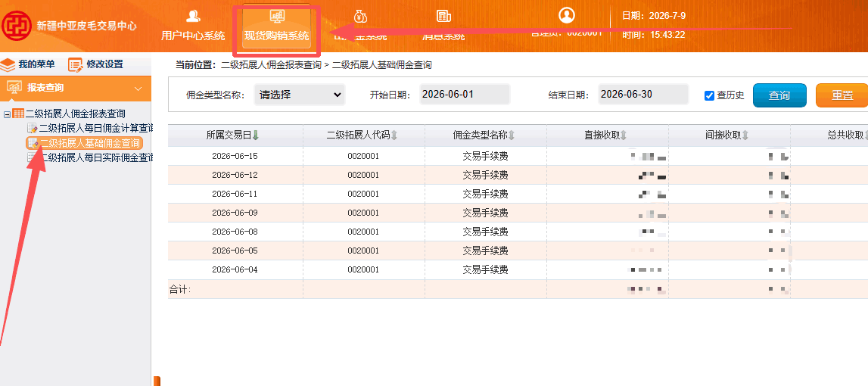Select the 二级拓展人佣金报表查询 tree folder

(x=75, y=114)
